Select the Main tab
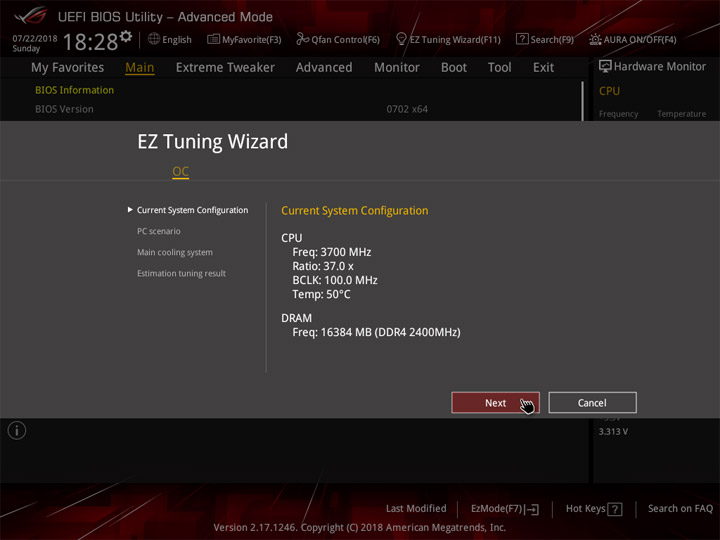Screen dimensions: 720x540 coord(140,68)
